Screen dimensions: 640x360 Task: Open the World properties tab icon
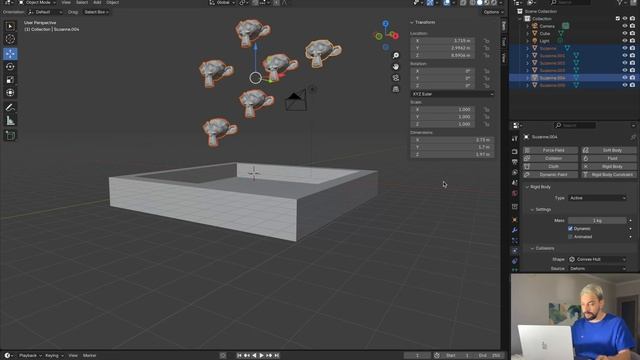coord(515,193)
